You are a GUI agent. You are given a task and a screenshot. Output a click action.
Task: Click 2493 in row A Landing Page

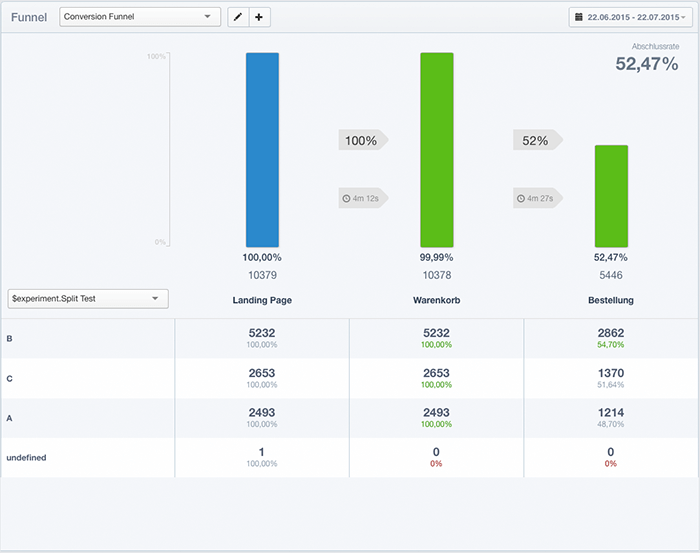click(262, 412)
